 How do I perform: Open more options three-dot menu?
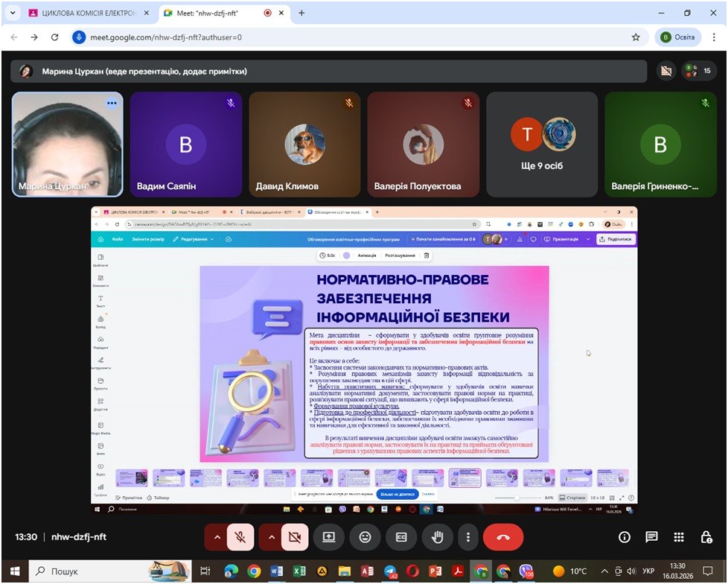coord(467,536)
